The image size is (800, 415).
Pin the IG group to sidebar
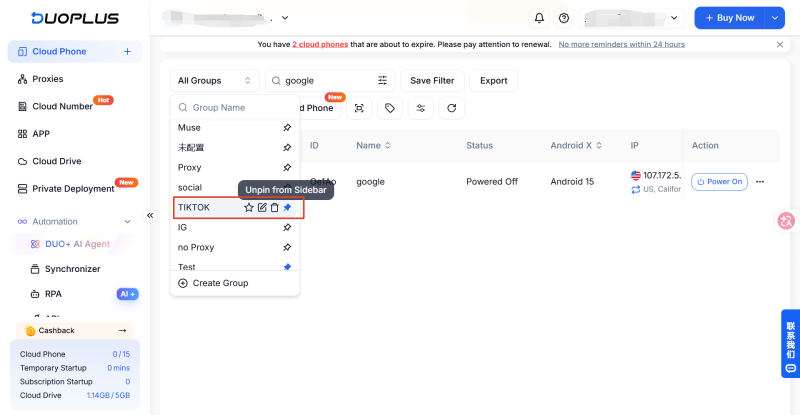(287, 227)
